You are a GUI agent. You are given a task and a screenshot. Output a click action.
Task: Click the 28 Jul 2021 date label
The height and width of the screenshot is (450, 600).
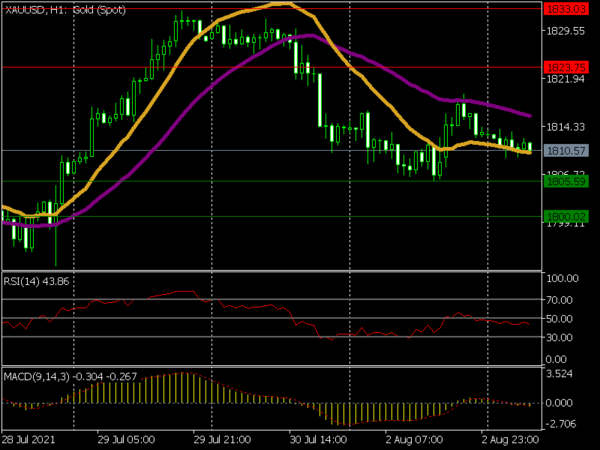[29, 439]
